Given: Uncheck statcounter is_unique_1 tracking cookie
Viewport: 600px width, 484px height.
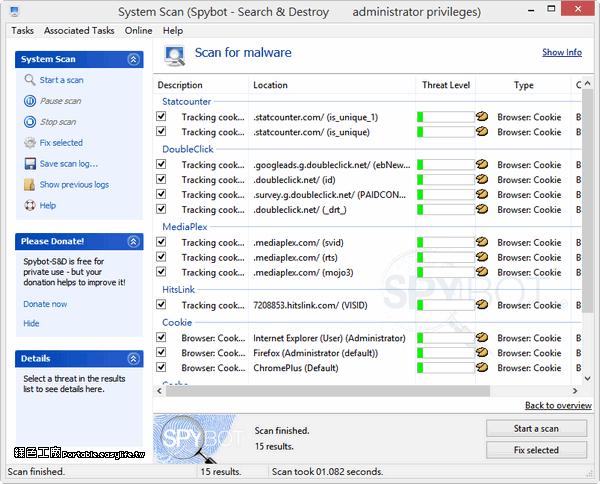Looking at the screenshot, I should [x=161, y=116].
